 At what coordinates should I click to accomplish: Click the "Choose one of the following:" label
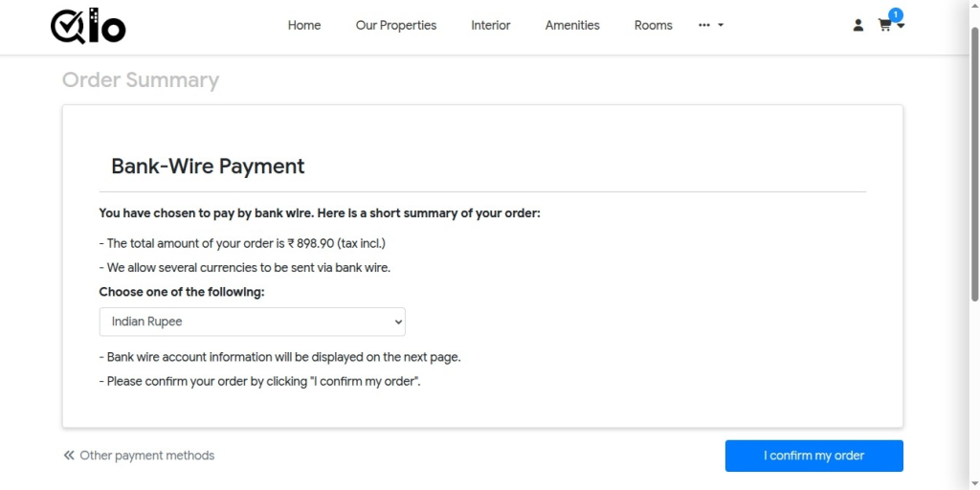click(x=182, y=292)
